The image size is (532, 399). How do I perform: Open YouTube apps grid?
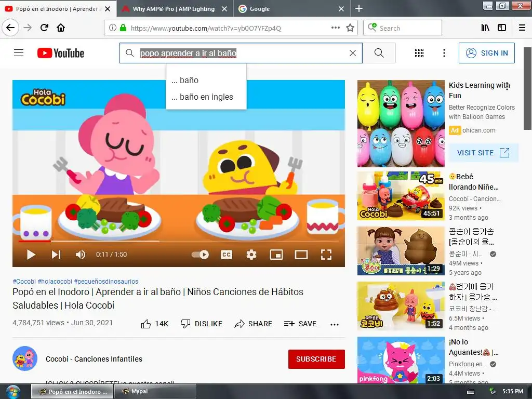tap(419, 53)
